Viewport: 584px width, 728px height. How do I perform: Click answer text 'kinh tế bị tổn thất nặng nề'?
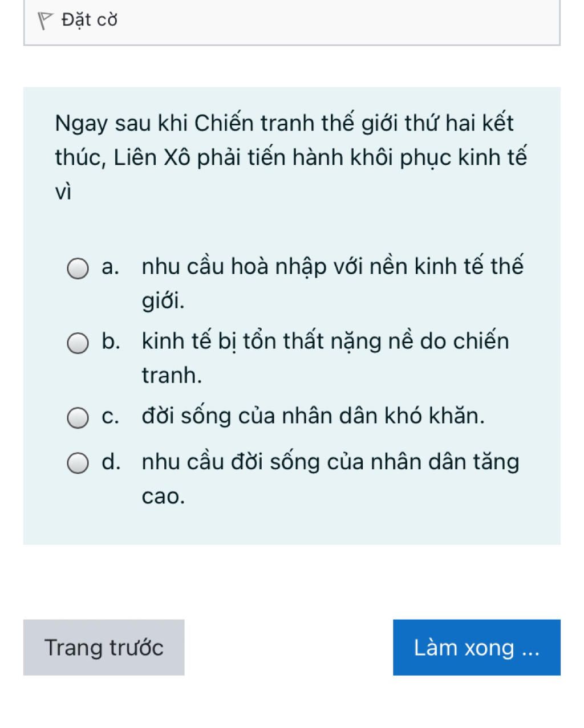(x=325, y=341)
